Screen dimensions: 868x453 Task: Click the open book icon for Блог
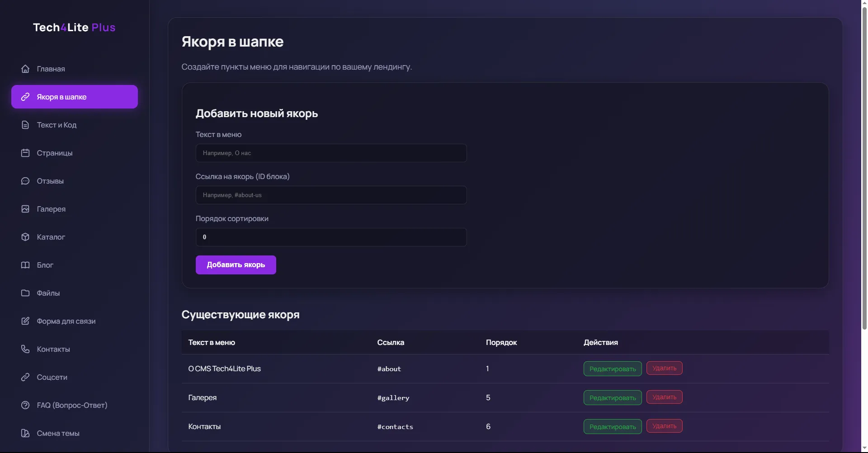pos(25,265)
